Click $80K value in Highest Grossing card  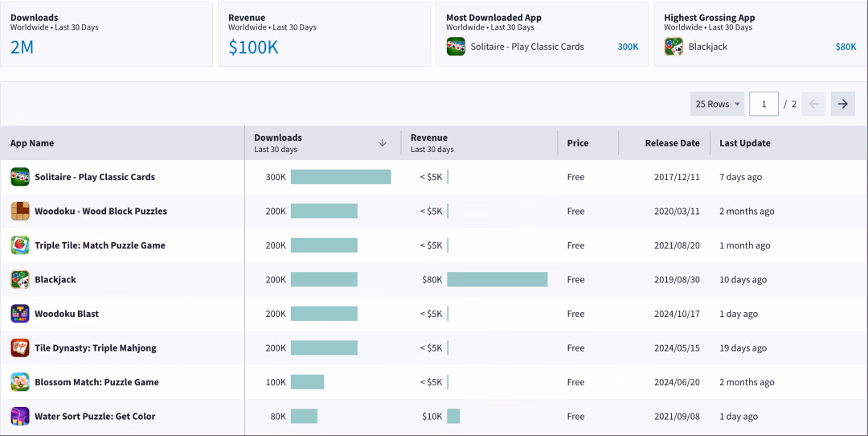pos(845,47)
